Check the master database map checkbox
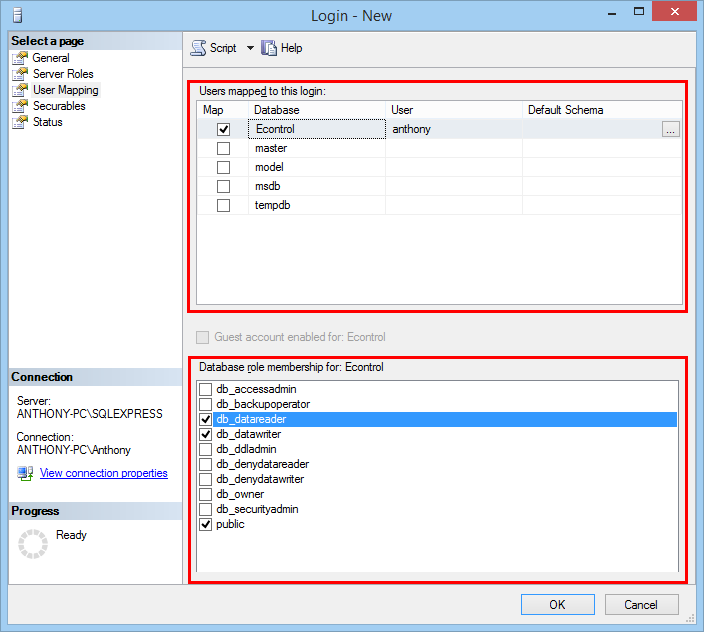Viewport: 704px width, 632px height. pos(223,148)
